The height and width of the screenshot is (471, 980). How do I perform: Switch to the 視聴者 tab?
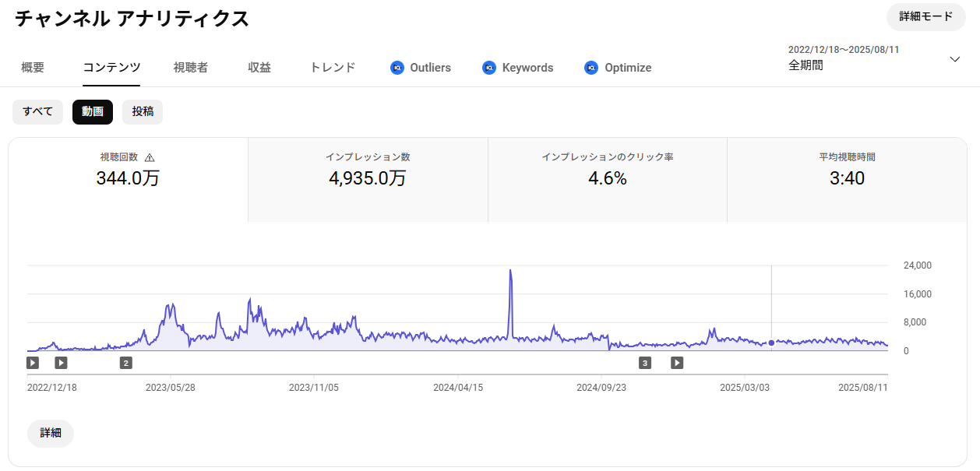click(x=191, y=68)
